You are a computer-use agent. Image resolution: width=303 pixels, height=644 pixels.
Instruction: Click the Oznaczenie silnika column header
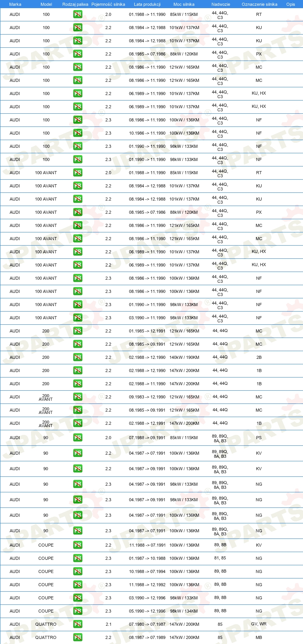[260, 4]
